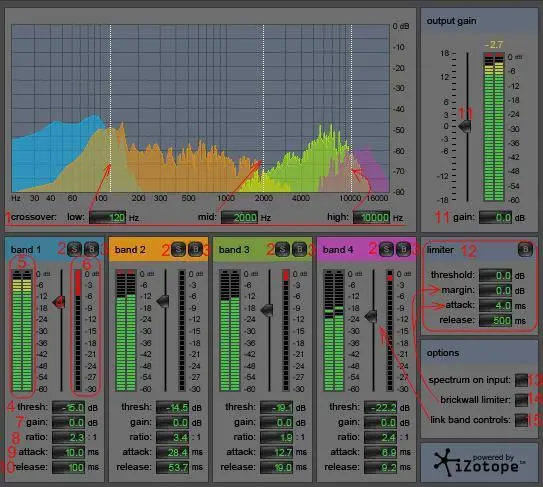543x487 pixels.
Task: Click the limiter threshold value field
Action: tap(496, 276)
